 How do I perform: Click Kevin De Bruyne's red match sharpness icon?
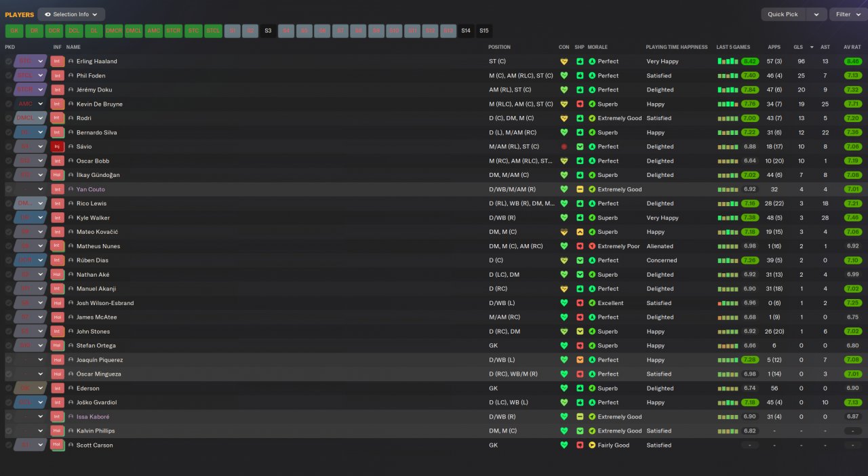coord(580,104)
